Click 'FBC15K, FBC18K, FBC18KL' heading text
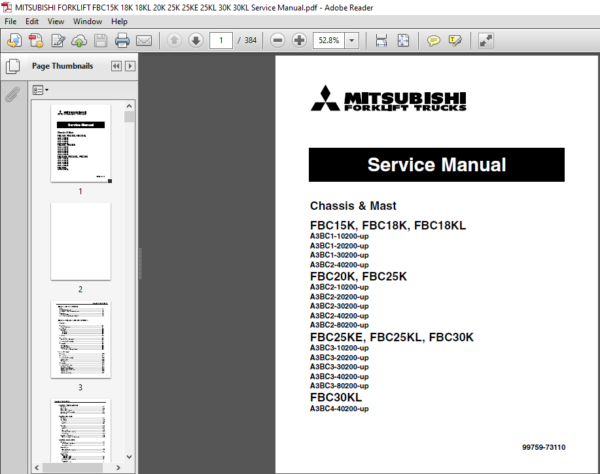The image size is (600, 474). pyautogui.click(x=388, y=225)
